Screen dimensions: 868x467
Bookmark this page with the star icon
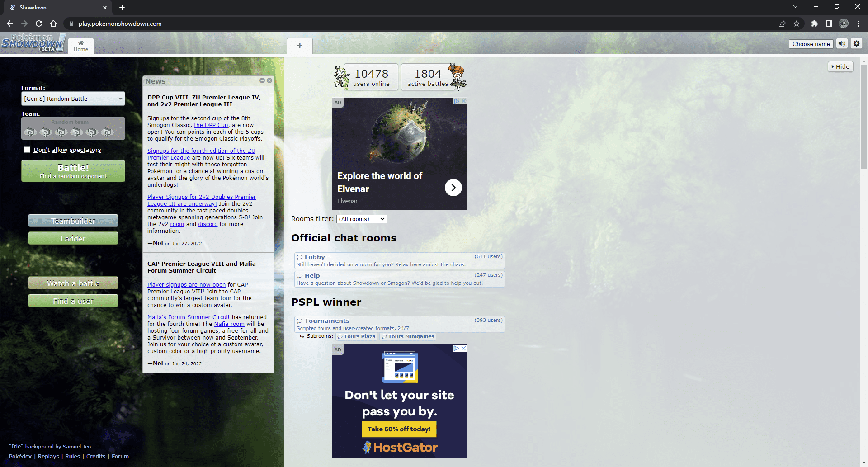tap(797, 24)
